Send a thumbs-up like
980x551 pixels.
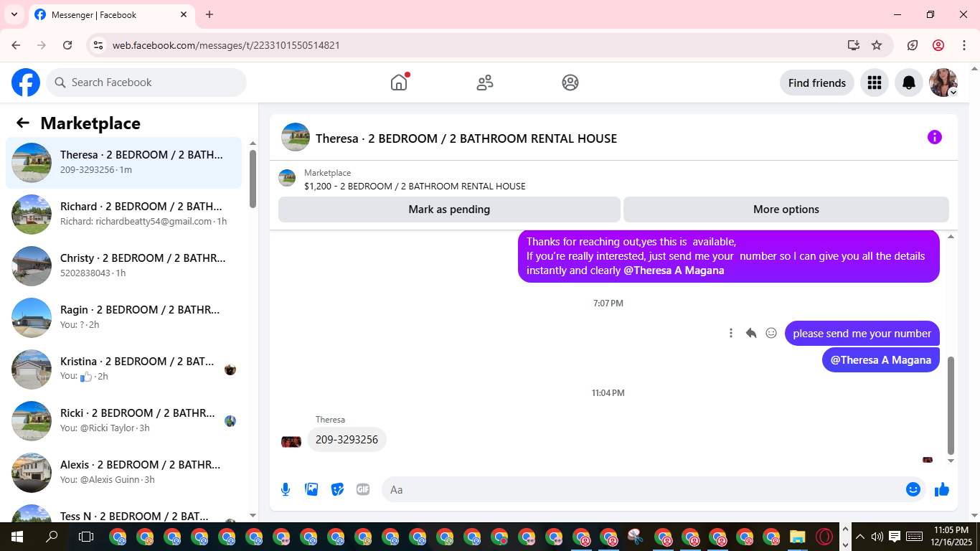coord(942,489)
